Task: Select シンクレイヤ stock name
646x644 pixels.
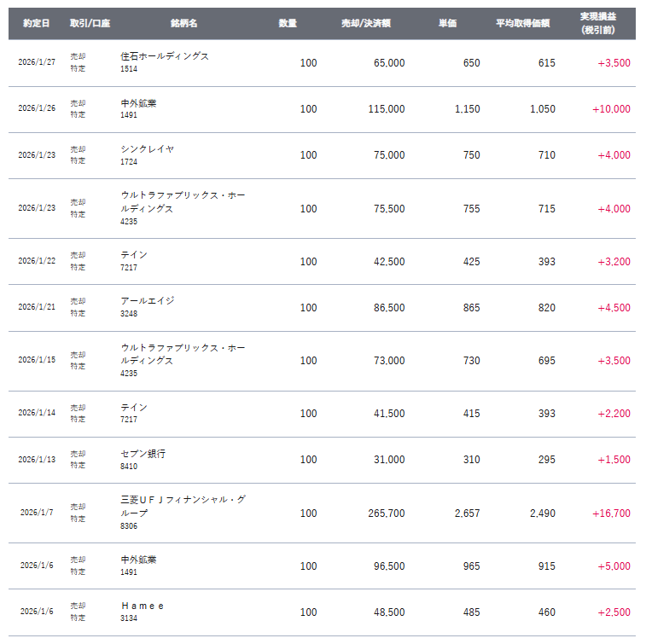Action: [x=148, y=148]
